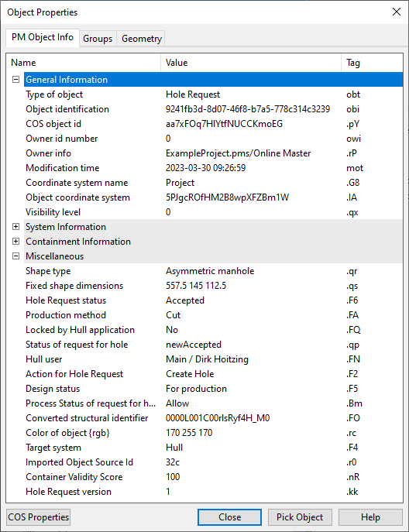Click the color value '170 255 170'
The height and width of the screenshot is (532, 409).
(189, 433)
